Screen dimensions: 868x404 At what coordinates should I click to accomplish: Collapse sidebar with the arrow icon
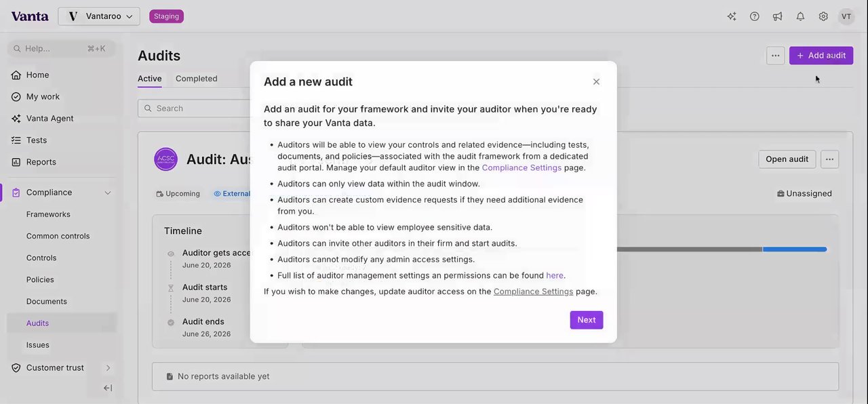click(107, 388)
